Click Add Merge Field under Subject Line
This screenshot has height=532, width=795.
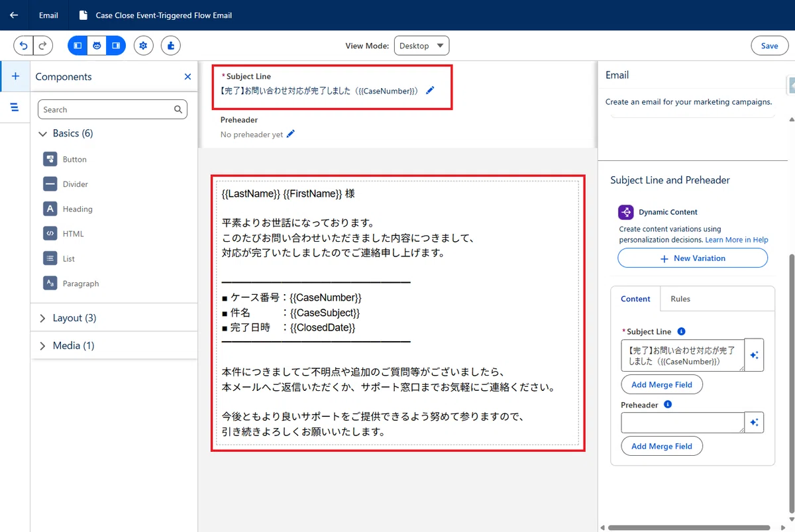[x=661, y=384]
